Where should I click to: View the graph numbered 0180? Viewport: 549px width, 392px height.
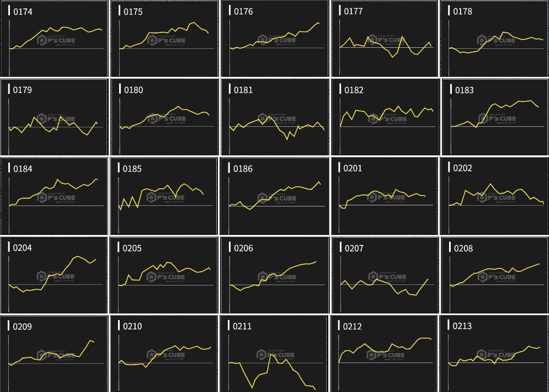(x=164, y=117)
